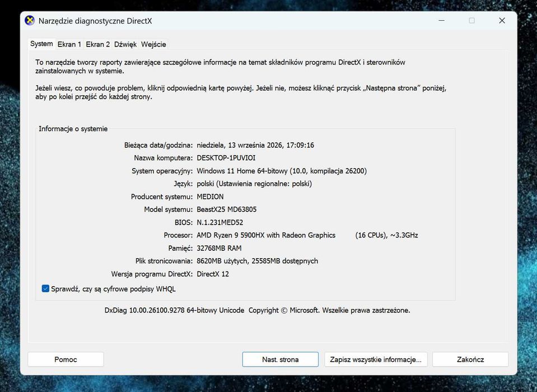Click the Informacje o systemie group label
The image size is (537, 392).
[73, 129]
